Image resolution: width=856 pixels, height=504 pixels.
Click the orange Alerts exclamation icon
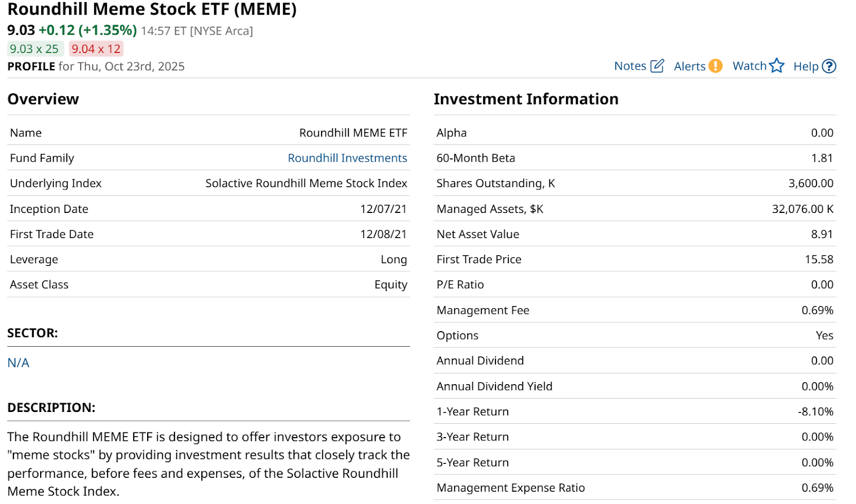coord(715,66)
